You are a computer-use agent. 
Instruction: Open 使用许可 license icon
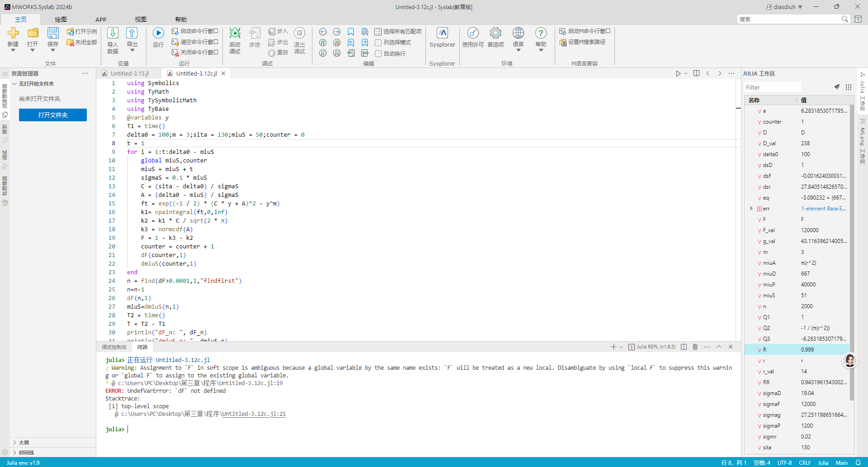click(x=473, y=33)
